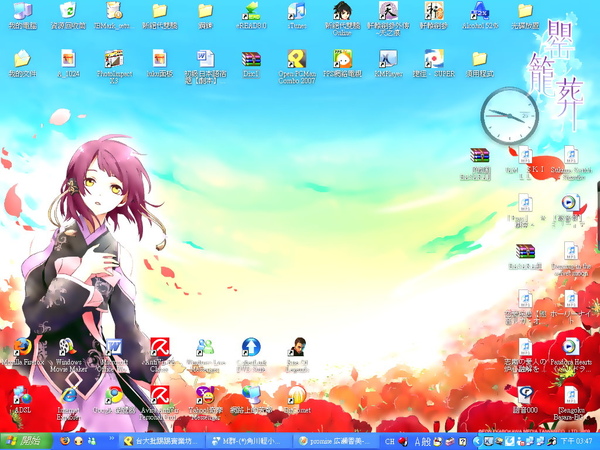The height and width of the screenshot is (450, 600).
Task: Open the My Computer desktop icon
Action: (22, 15)
